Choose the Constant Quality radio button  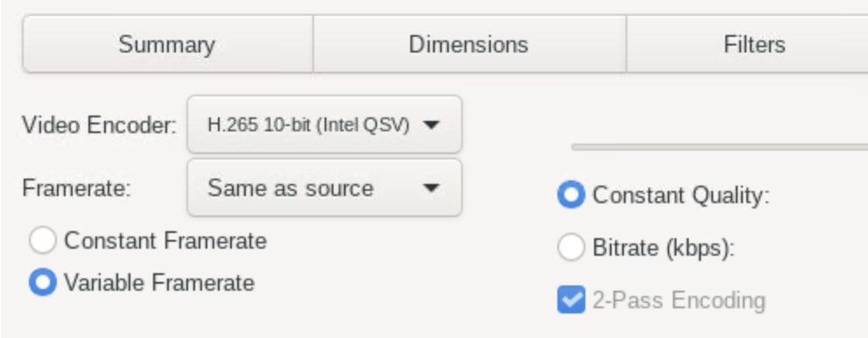(570, 194)
